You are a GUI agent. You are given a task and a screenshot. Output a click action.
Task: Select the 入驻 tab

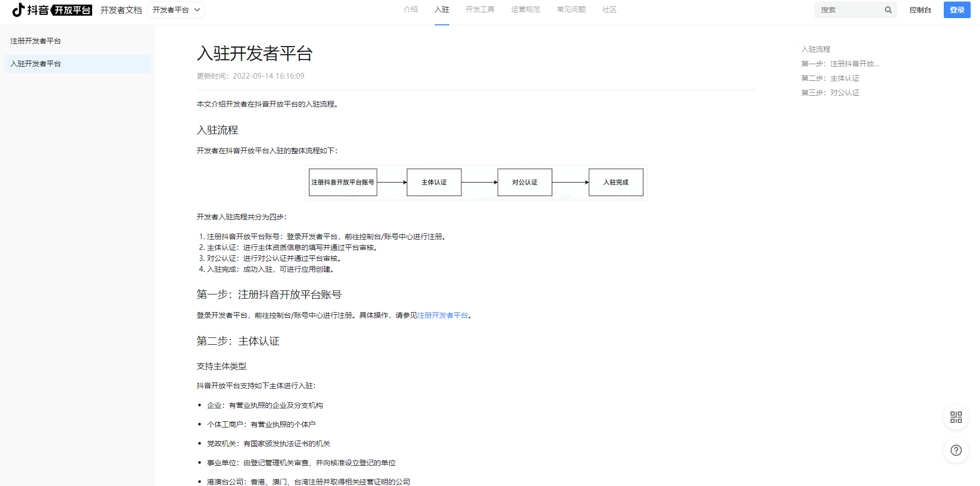click(x=442, y=9)
